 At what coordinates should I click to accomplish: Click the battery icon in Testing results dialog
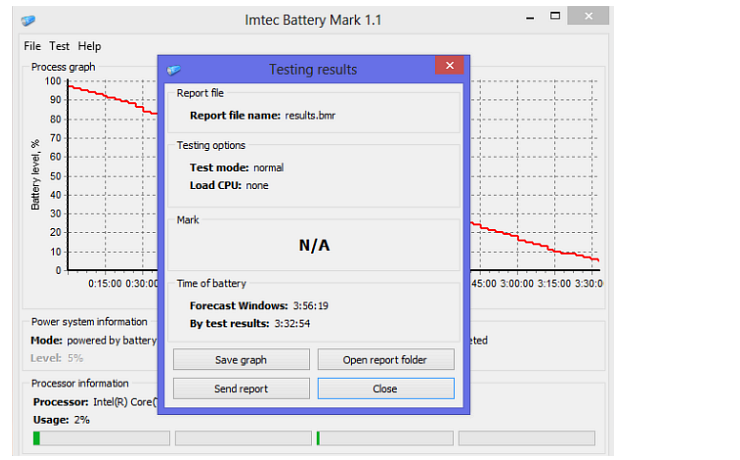click(x=174, y=70)
